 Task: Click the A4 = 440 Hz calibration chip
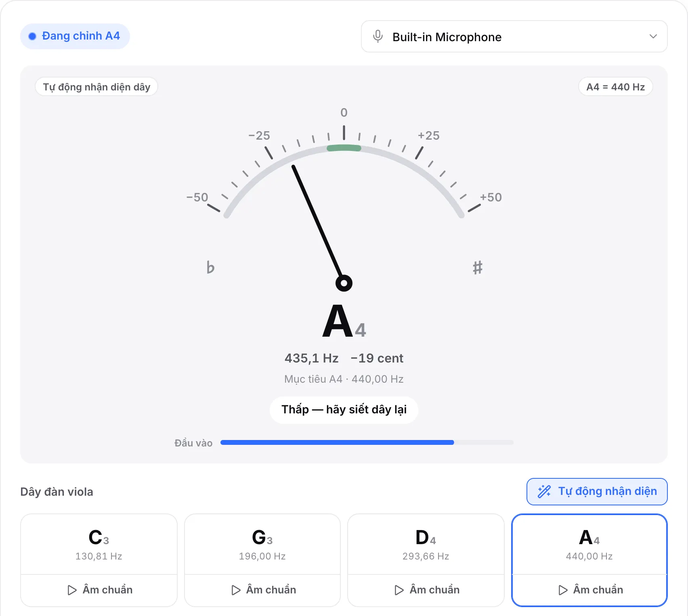point(615,87)
